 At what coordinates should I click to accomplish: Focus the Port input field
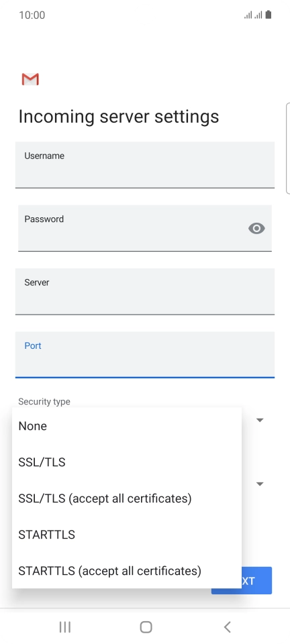(145, 355)
